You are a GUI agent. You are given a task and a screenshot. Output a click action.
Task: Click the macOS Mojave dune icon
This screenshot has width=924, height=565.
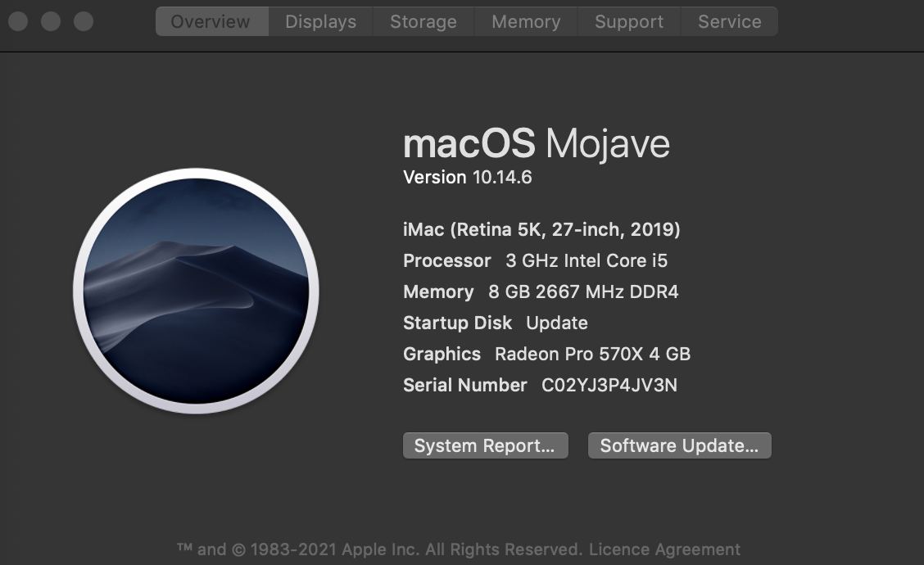(x=196, y=292)
